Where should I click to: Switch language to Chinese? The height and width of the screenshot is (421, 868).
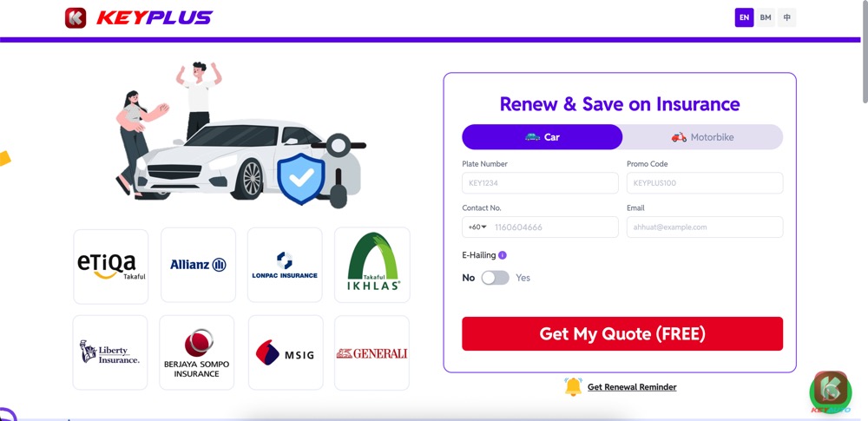(786, 17)
